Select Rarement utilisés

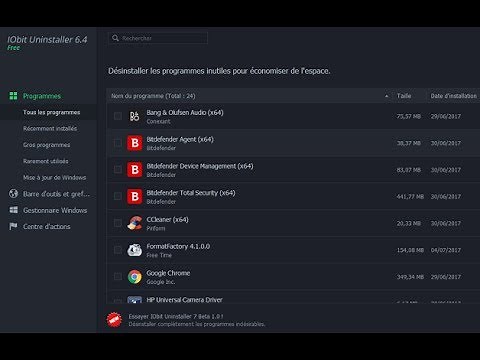click(x=46, y=161)
